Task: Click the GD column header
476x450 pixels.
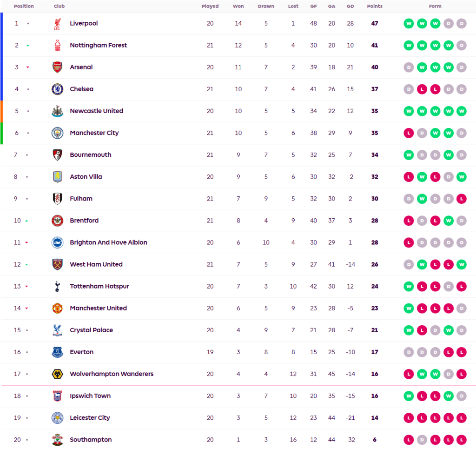Action: [350, 7]
